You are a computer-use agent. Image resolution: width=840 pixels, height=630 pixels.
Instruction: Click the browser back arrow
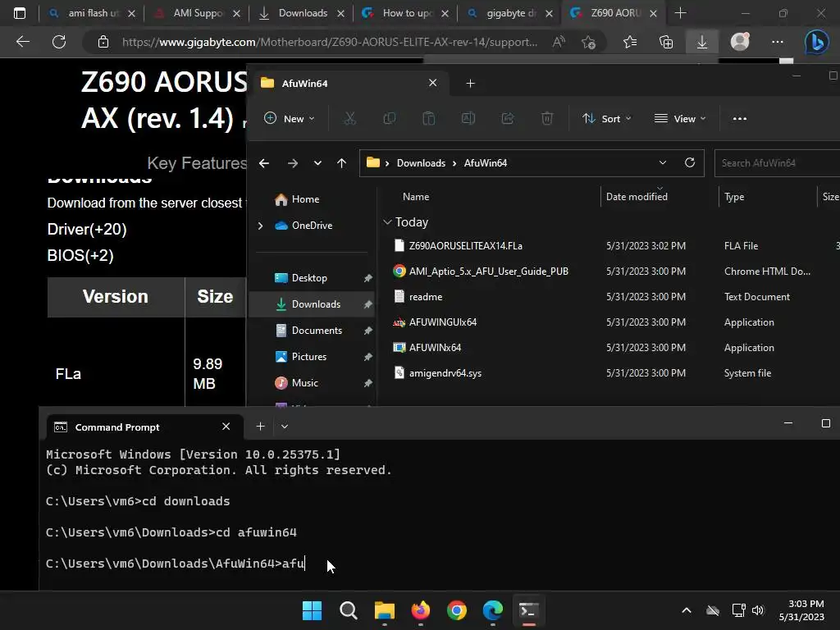pyautogui.click(x=23, y=42)
